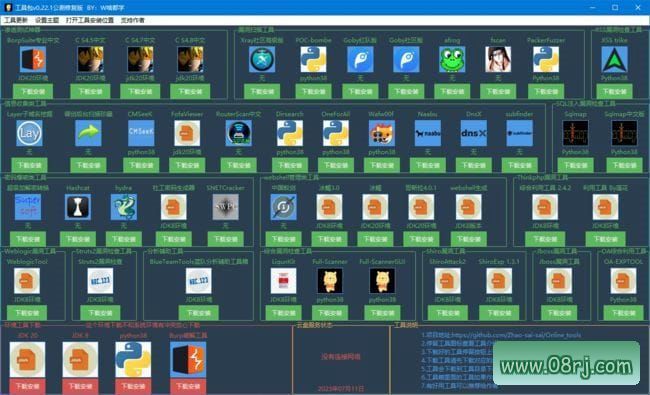Click the C S4.8中文 anime icon
Viewport: 650px width, 395px height.
pyautogui.click(x=190, y=59)
